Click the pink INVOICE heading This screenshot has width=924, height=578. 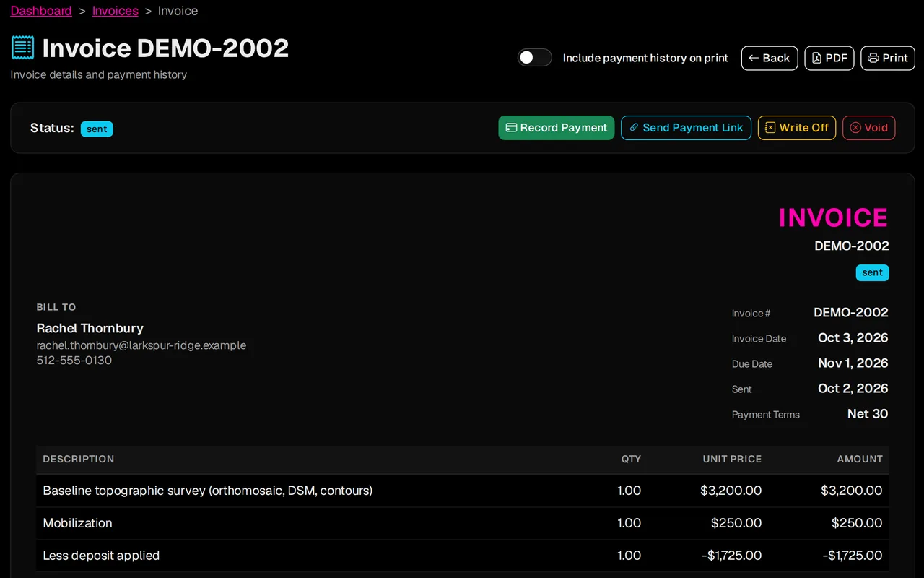coord(833,217)
